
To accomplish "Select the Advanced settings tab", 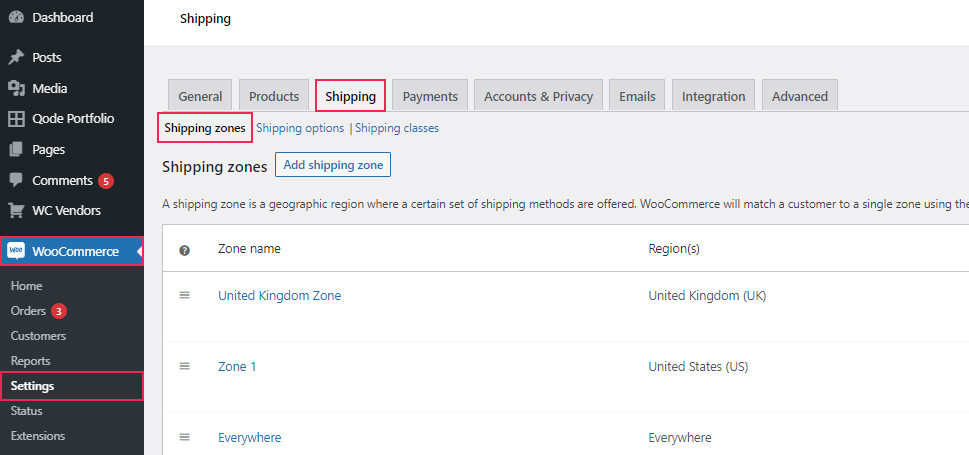I will (800, 96).
